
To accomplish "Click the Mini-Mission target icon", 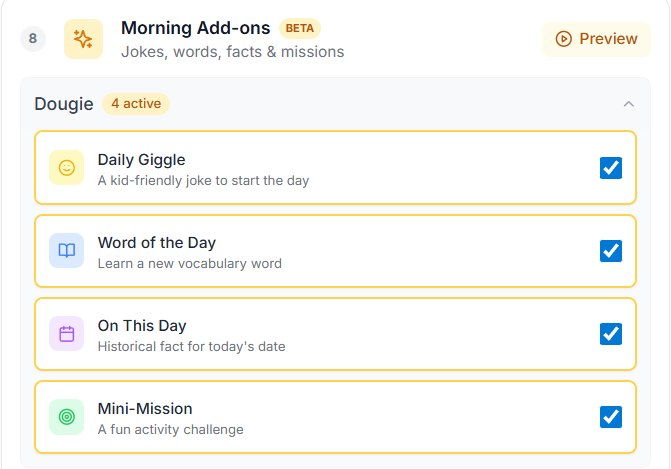I will [x=67, y=417].
